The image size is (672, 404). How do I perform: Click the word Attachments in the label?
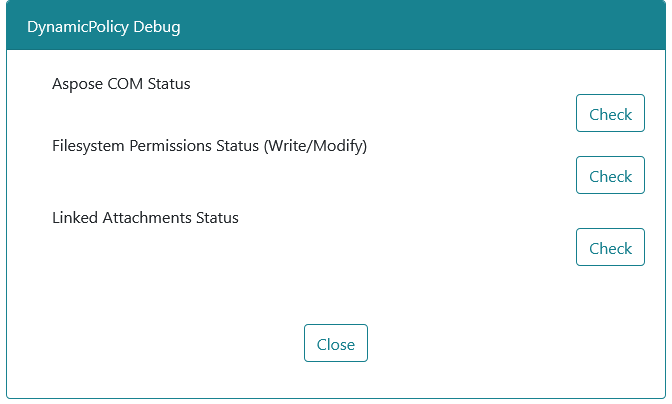click(x=147, y=218)
